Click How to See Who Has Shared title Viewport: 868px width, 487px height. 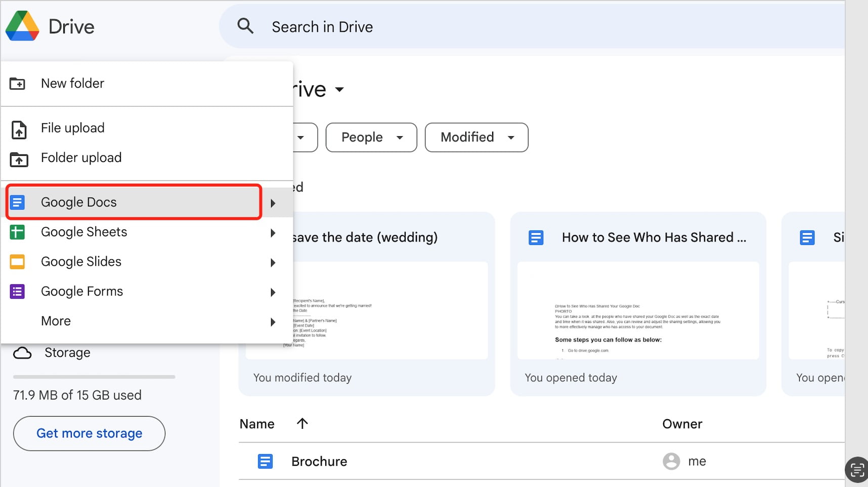(x=654, y=237)
